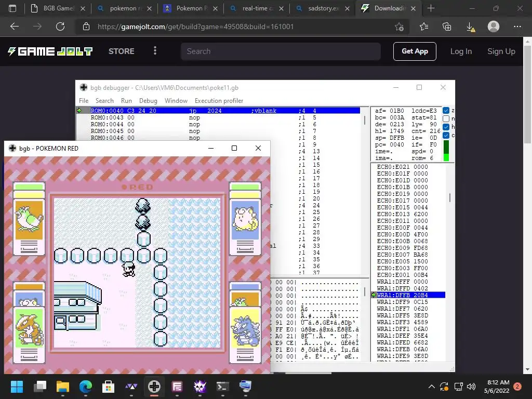Screen dimensions: 532x399
Task: Go back in the browser
Action: point(15,26)
